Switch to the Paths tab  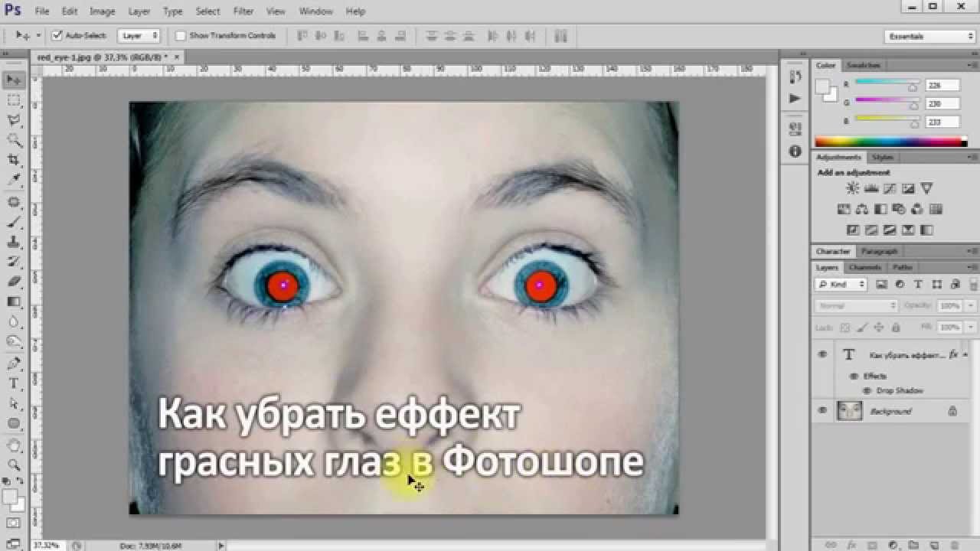(903, 267)
